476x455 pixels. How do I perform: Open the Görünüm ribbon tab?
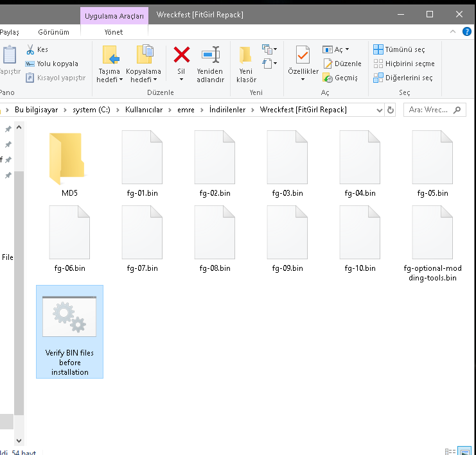point(53,32)
